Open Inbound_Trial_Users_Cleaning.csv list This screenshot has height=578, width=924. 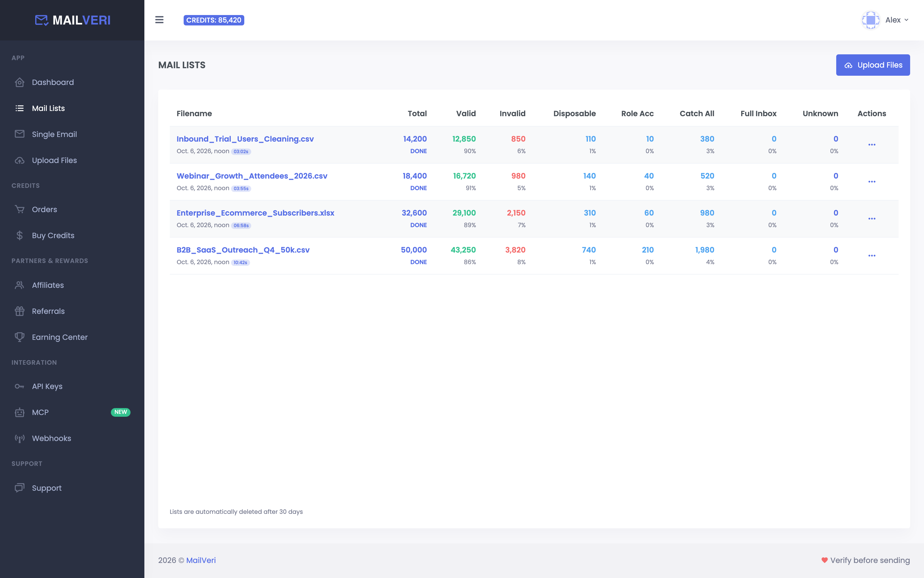point(245,139)
